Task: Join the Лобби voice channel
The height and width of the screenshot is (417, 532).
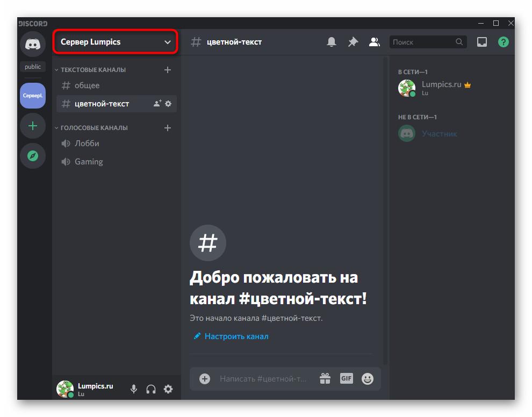Action: tap(87, 143)
